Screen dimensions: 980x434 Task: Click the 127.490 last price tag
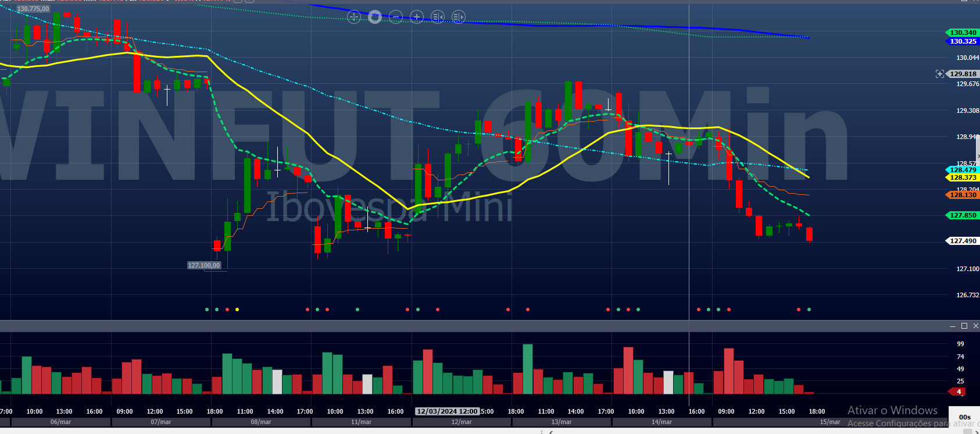click(x=963, y=241)
